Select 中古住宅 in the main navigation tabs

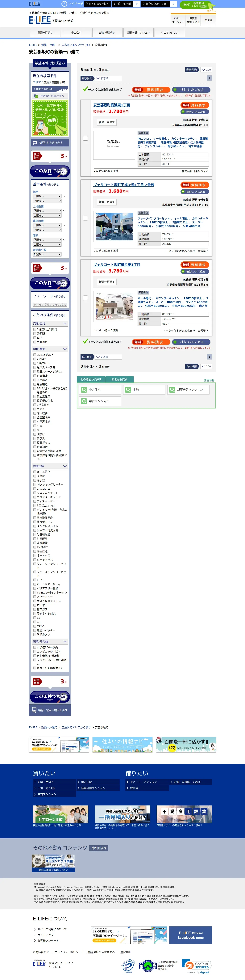pyautogui.click(x=76, y=33)
